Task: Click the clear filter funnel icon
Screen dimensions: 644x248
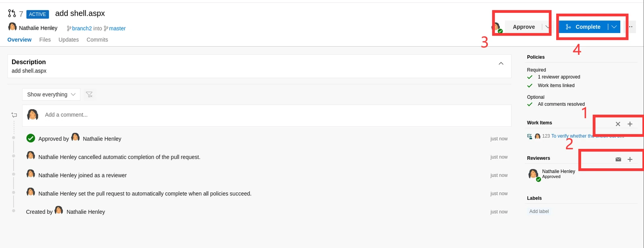Action: [89, 95]
